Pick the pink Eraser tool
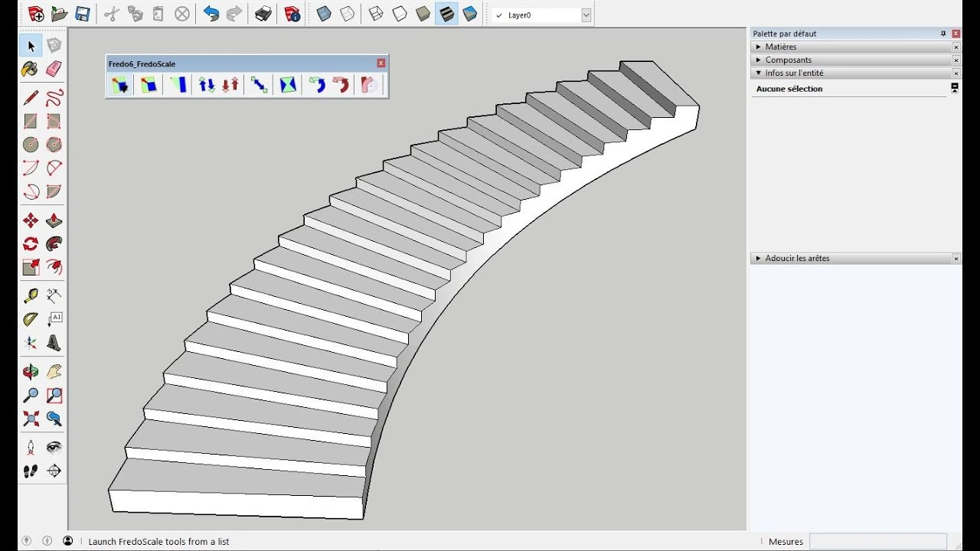 [x=54, y=69]
